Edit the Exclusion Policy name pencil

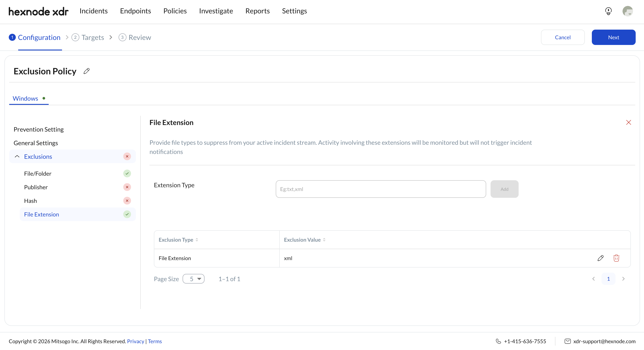[87, 71]
